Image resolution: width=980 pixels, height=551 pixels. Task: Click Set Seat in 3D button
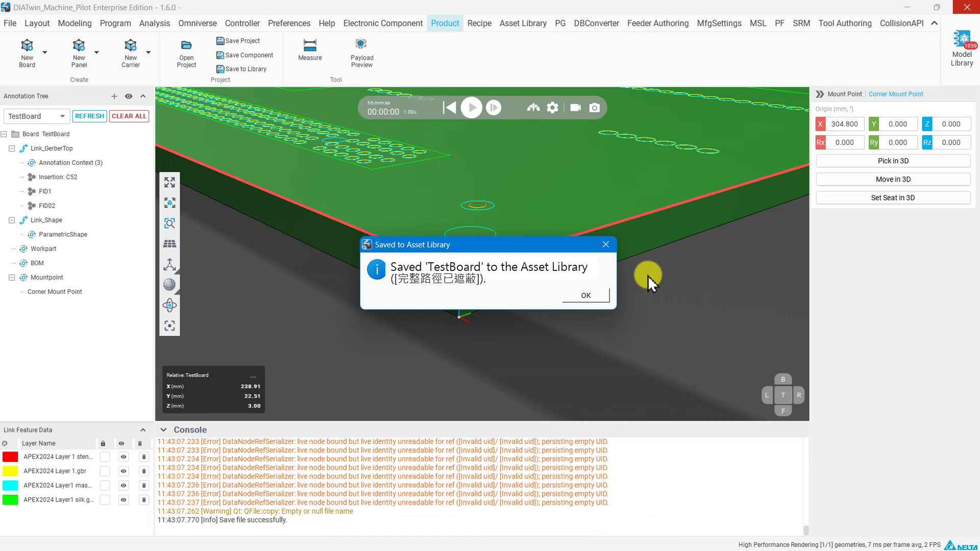tap(893, 198)
